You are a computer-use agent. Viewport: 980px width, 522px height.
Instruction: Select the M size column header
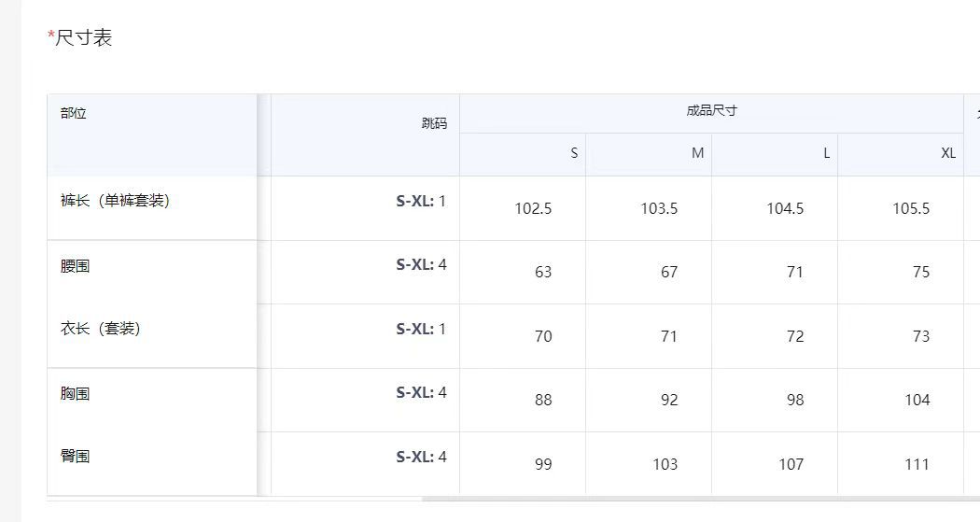(697, 153)
